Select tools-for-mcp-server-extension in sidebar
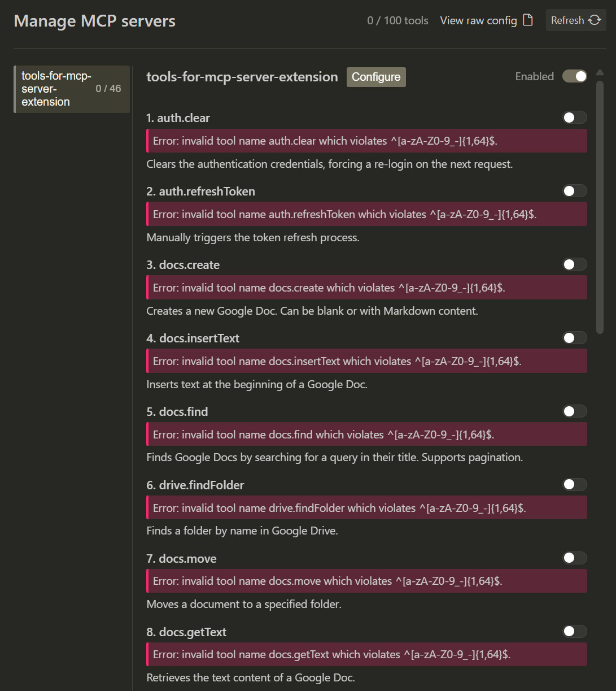Image resolution: width=616 pixels, height=691 pixels. click(71, 89)
